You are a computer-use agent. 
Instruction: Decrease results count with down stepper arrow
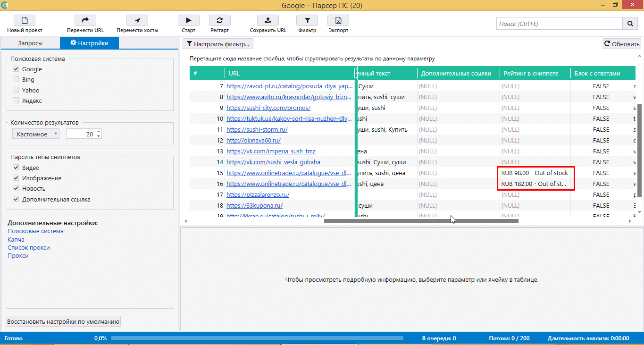tap(99, 136)
